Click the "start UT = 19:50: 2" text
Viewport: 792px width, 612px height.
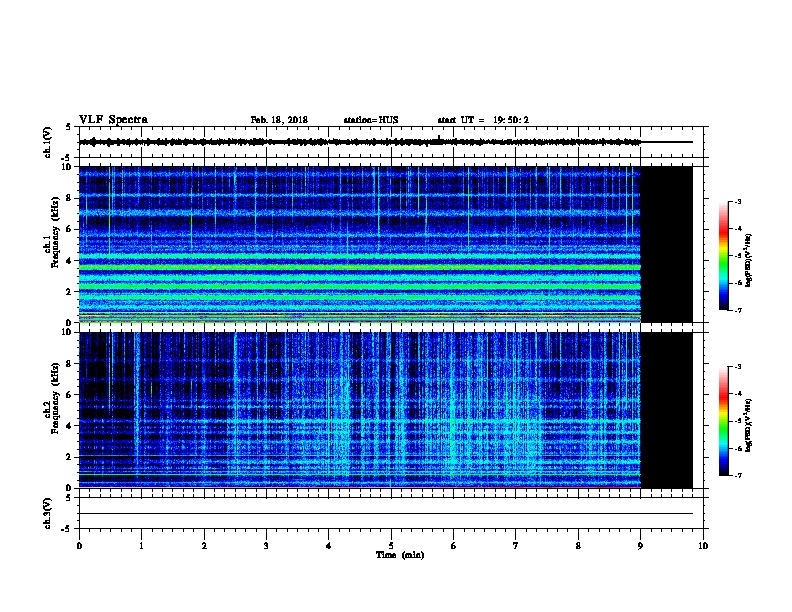(x=483, y=120)
